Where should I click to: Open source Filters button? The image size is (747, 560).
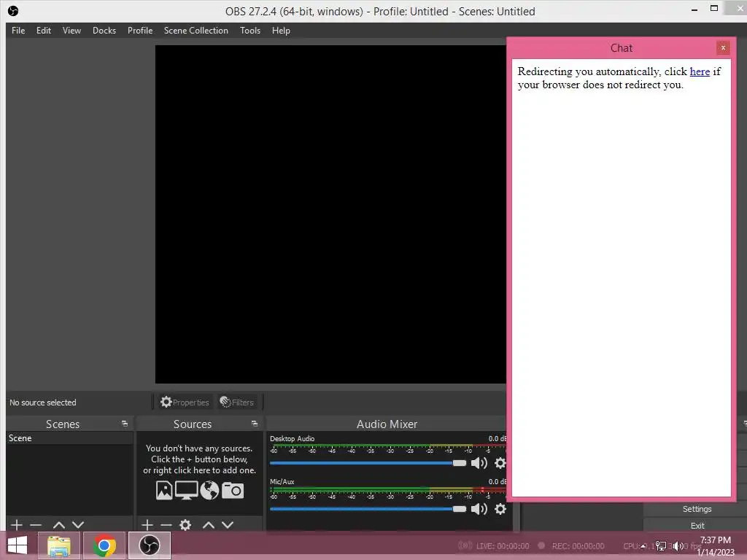click(237, 402)
